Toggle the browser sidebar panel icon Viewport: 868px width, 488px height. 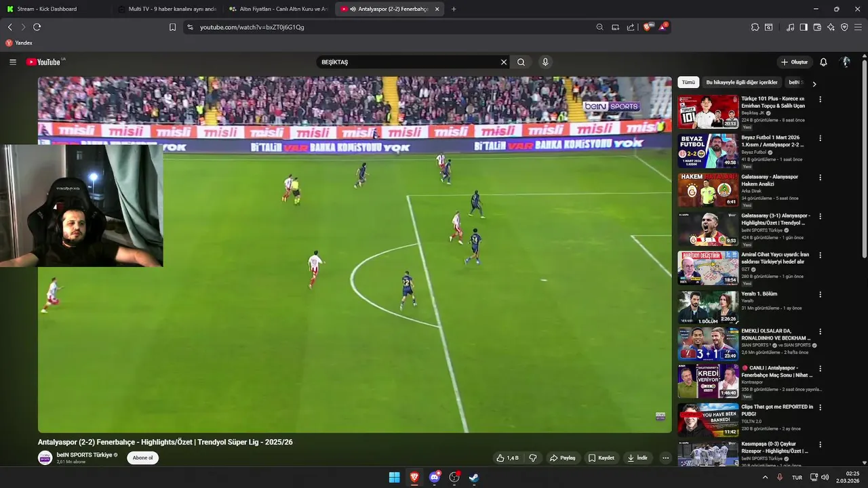804,27
